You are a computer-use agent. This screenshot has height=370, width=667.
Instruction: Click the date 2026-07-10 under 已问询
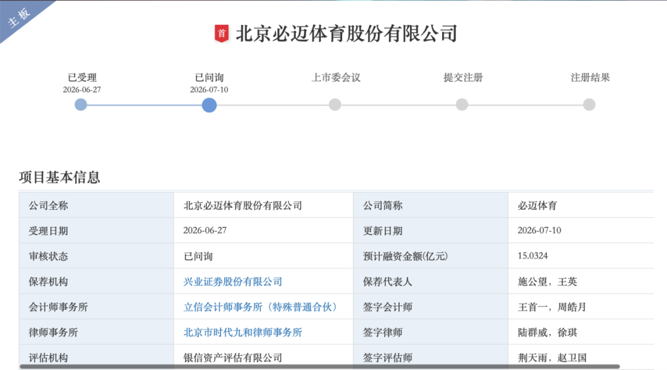(x=209, y=90)
